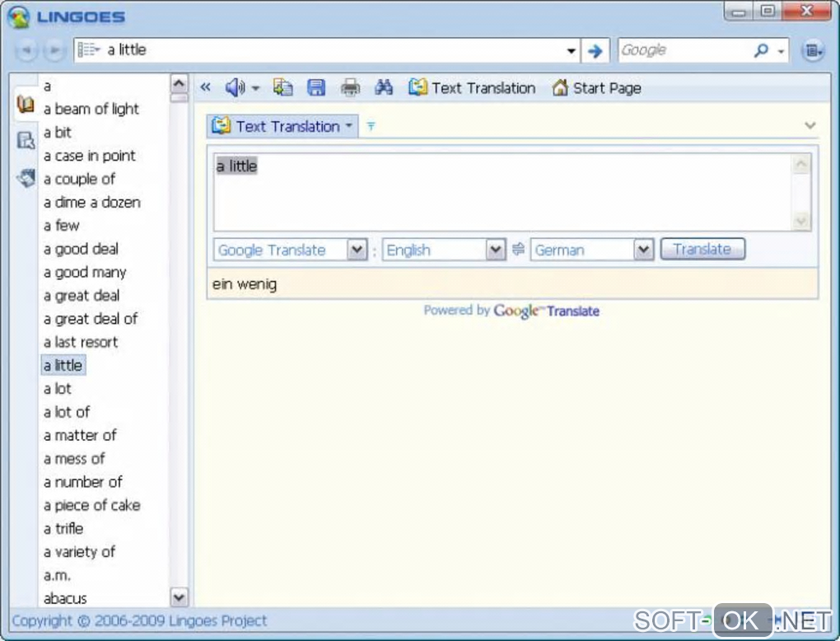Select 'a trifle' entry
Viewport: 840px width, 641px height.
point(63,529)
